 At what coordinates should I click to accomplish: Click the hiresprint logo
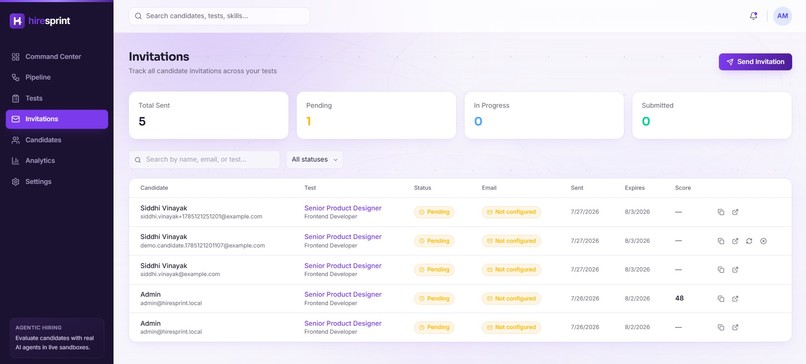[40, 21]
